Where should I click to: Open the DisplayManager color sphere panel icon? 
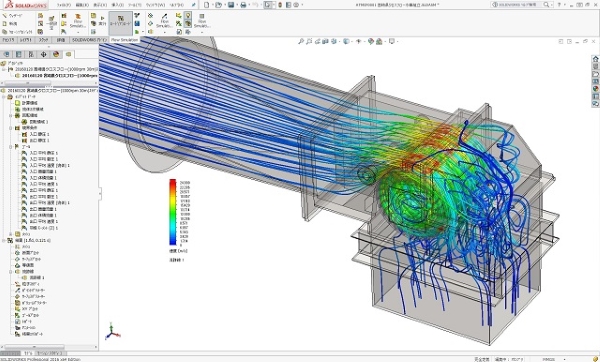(56, 54)
